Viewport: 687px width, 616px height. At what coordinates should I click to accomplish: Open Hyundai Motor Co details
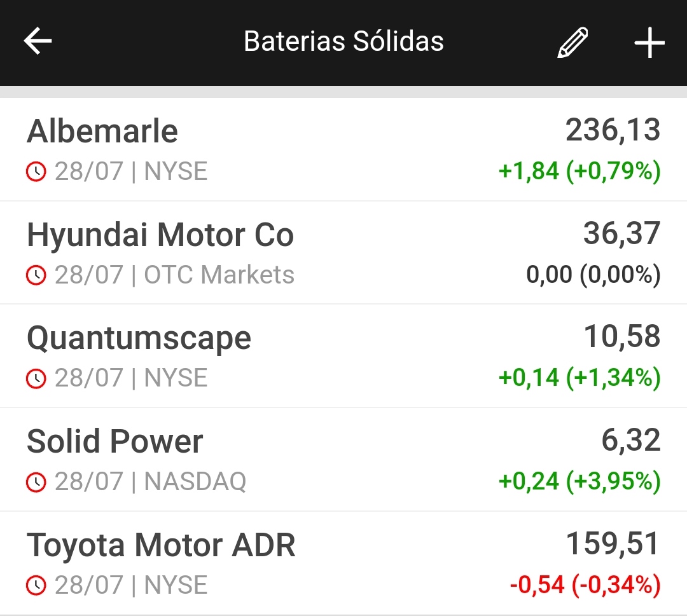pos(160,235)
